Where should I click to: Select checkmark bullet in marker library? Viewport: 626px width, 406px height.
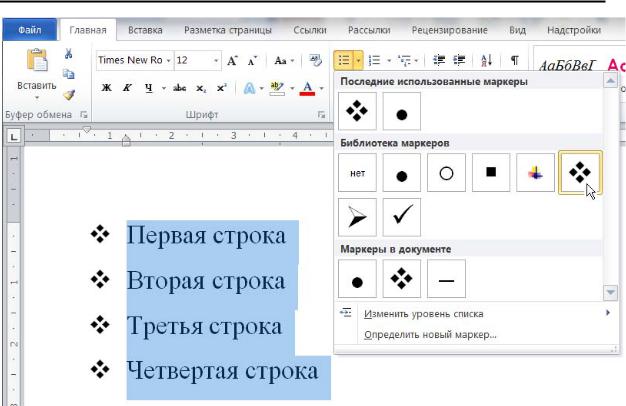[x=402, y=217]
